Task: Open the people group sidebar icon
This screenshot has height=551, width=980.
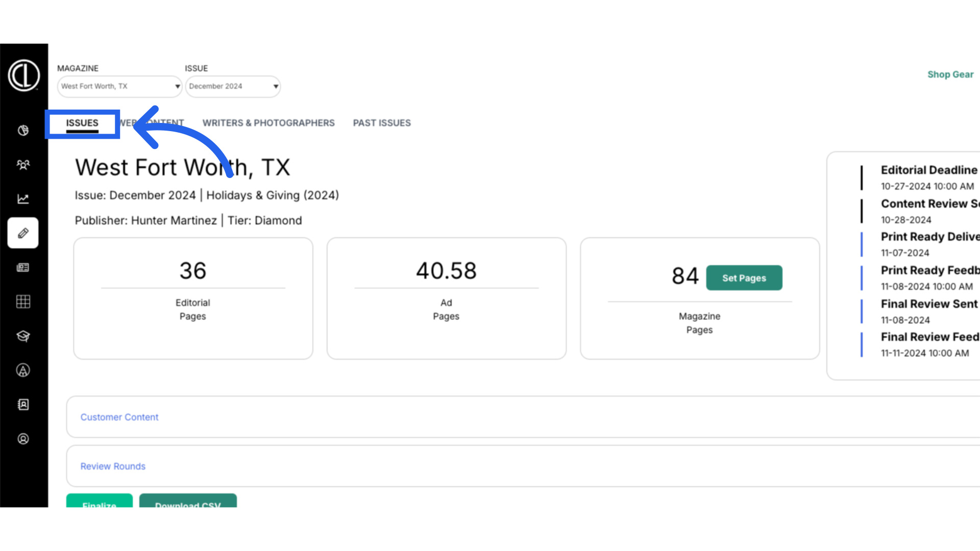Action: click(23, 165)
